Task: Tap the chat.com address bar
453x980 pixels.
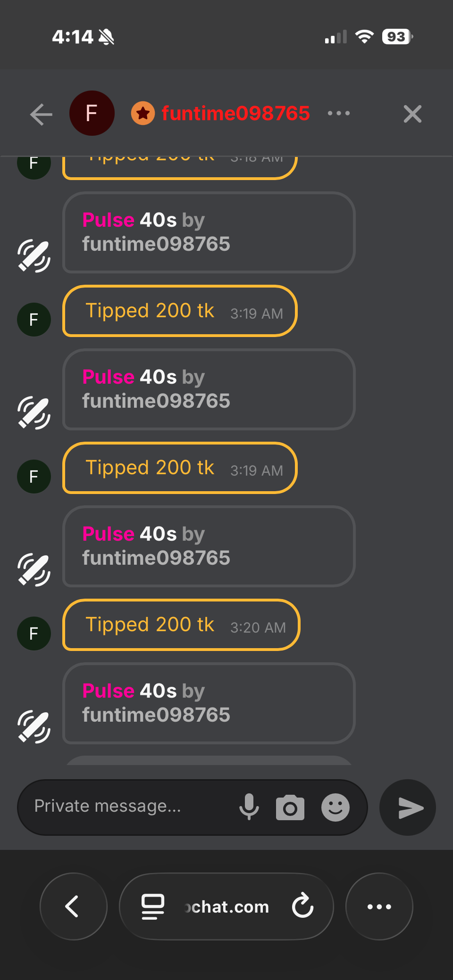Action: 227,906
